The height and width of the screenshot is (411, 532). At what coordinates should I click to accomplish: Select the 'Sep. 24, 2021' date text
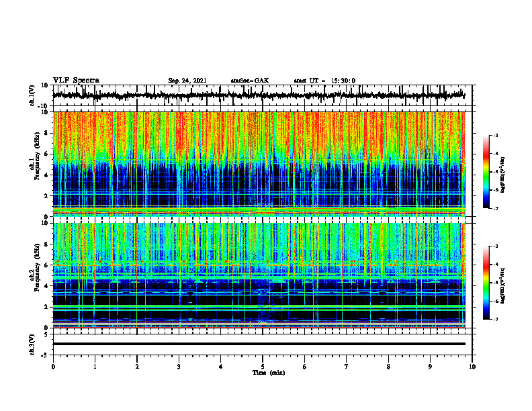[187, 81]
